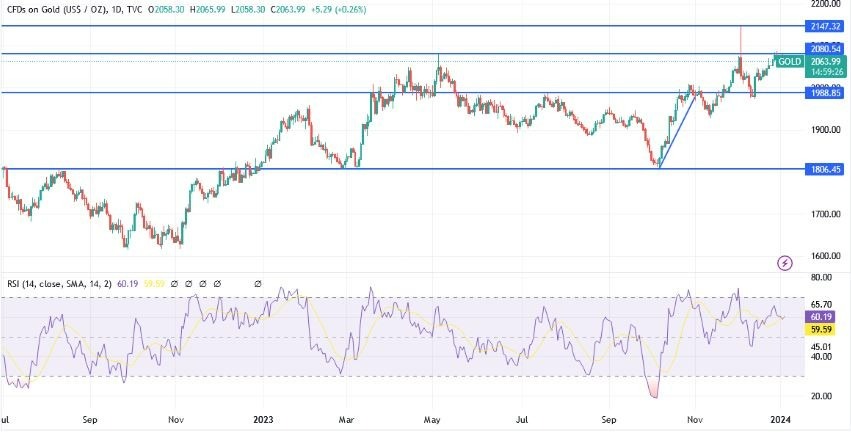
Task: Click the close value C2063.99
Action: click(288, 9)
